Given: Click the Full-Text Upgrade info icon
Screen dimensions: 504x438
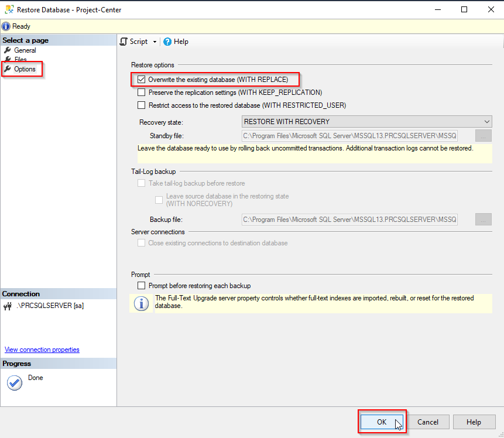Looking at the screenshot, I should coord(141,303).
